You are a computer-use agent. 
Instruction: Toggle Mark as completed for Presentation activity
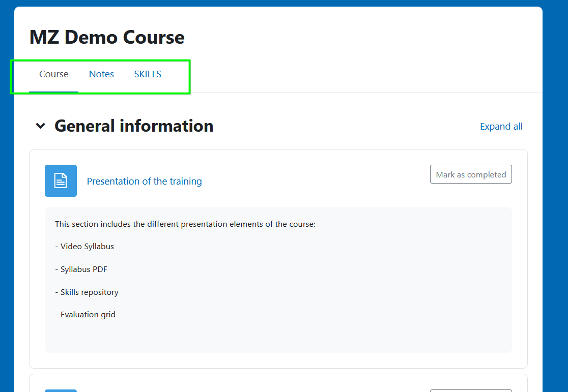tap(471, 174)
